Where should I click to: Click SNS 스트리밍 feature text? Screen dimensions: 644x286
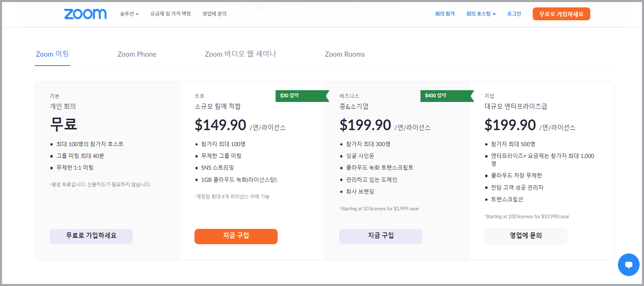tap(218, 168)
